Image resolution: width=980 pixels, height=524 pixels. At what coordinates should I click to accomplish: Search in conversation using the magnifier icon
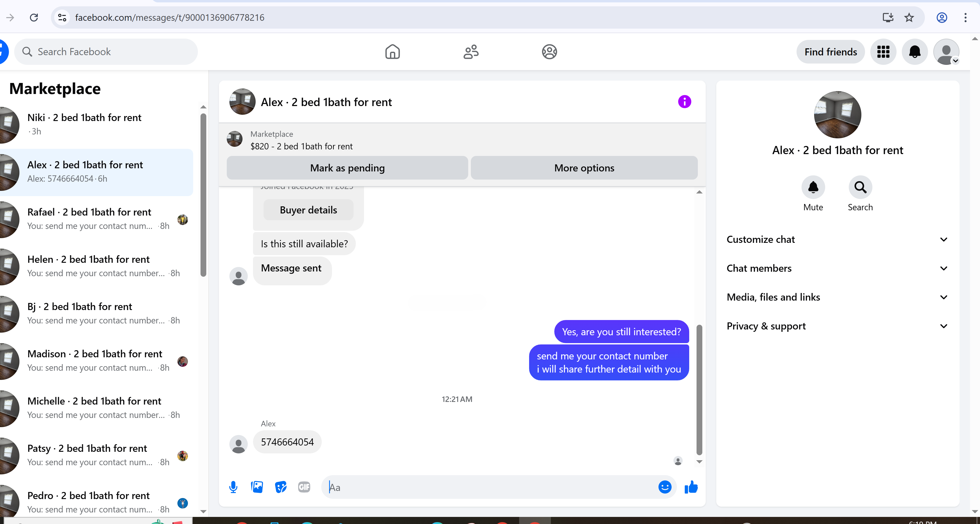(x=860, y=187)
